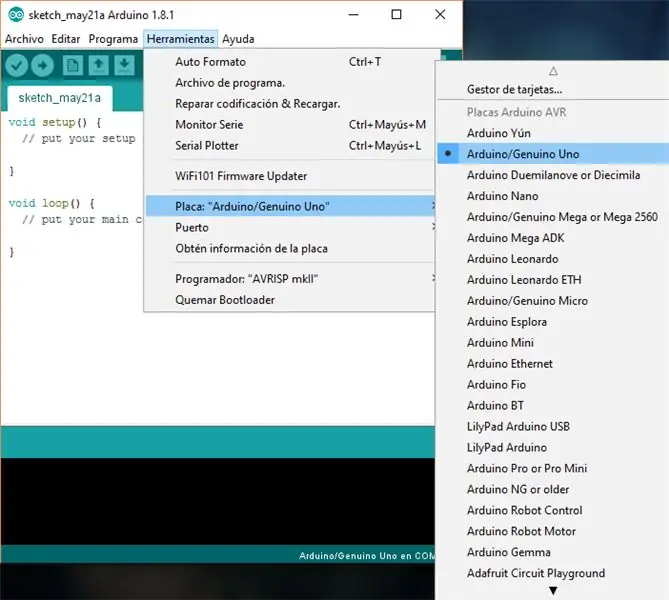The height and width of the screenshot is (600, 669).
Task: Open WiFi101 Firmware Updater
Action: coord(290,176)
